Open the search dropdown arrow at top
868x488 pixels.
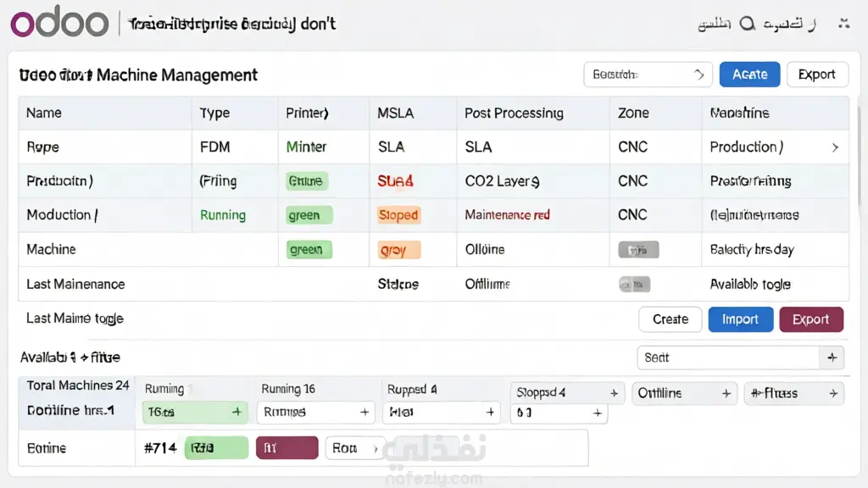[698, 75]
